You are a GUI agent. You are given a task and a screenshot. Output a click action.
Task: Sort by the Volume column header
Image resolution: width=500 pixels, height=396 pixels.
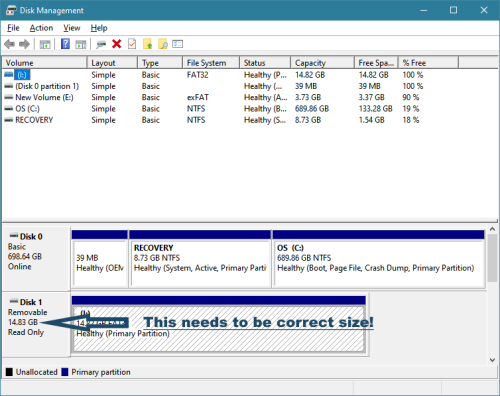click(x=44, y=63)
